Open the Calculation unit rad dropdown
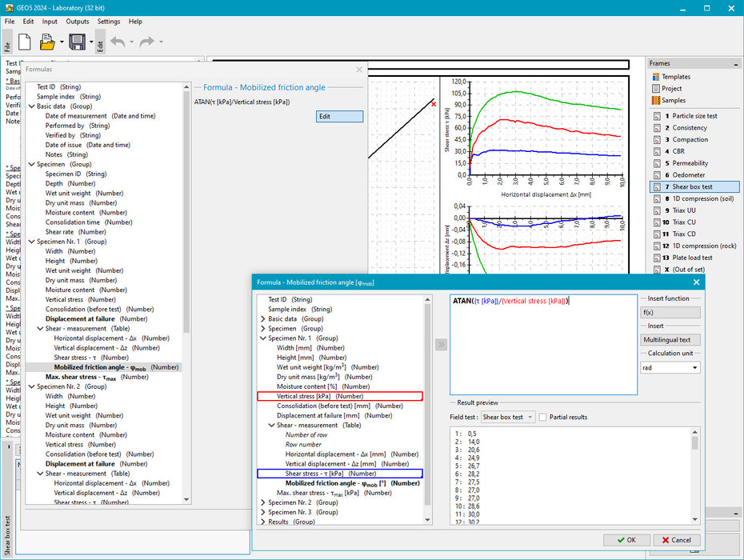Screen dimensions: 744x560 tap(670, 368)
